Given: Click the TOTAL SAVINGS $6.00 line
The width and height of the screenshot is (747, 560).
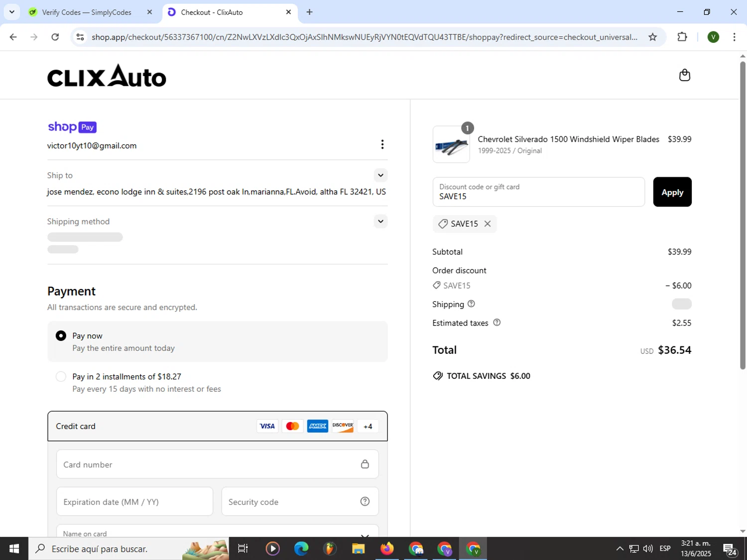Looking at the screenshot, I should (x=482, y=376).
